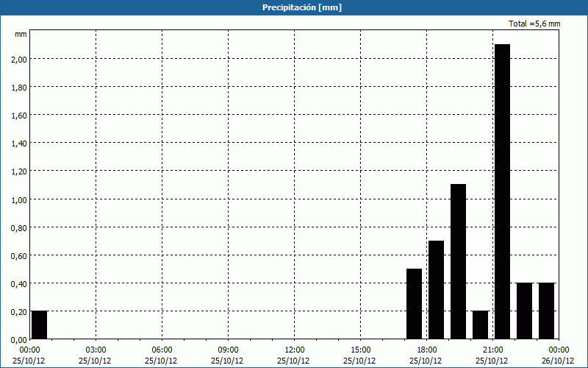Image resolution: width=588 pixels, height=368 pixels.
Task: Click the 0,00 y-axis label
Action: [19, 340]
